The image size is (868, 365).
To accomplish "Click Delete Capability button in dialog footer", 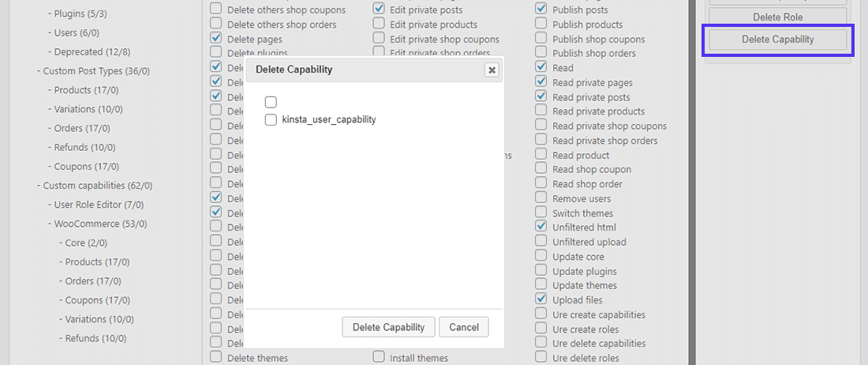I will click(x=388, y=327).
